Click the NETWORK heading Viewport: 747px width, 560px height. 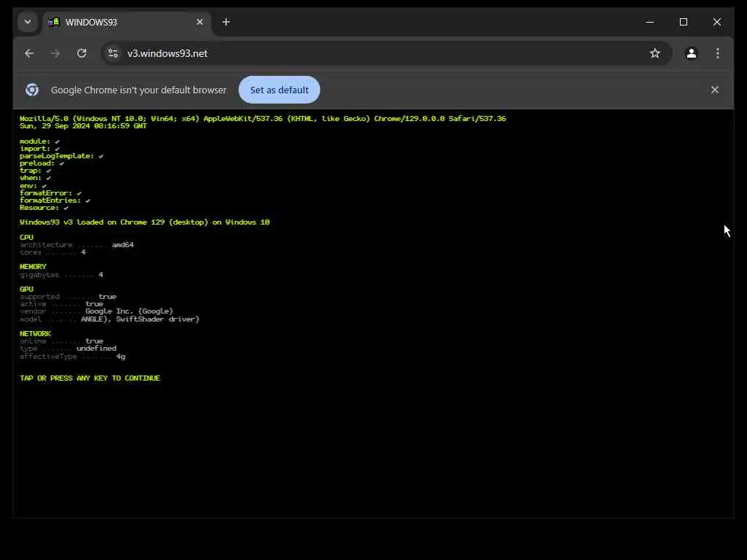(35, 334)
